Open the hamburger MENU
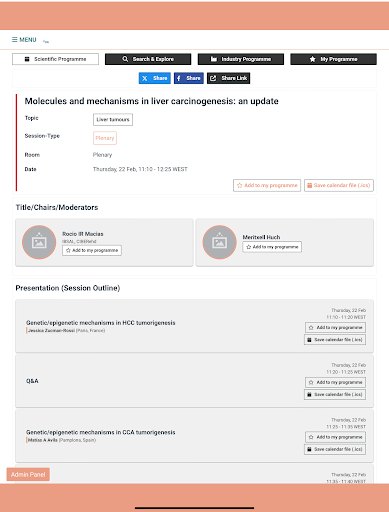 [x=24, y=40]
